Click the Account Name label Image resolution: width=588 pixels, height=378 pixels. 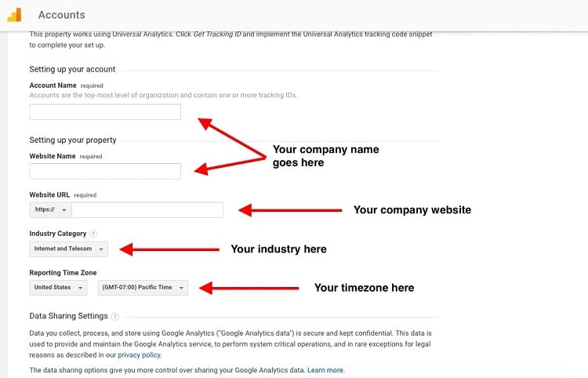coord(53,85)
